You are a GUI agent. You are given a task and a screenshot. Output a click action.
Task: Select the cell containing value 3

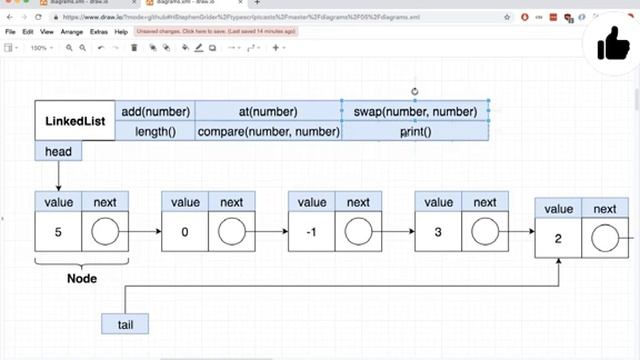pos(438,231)
